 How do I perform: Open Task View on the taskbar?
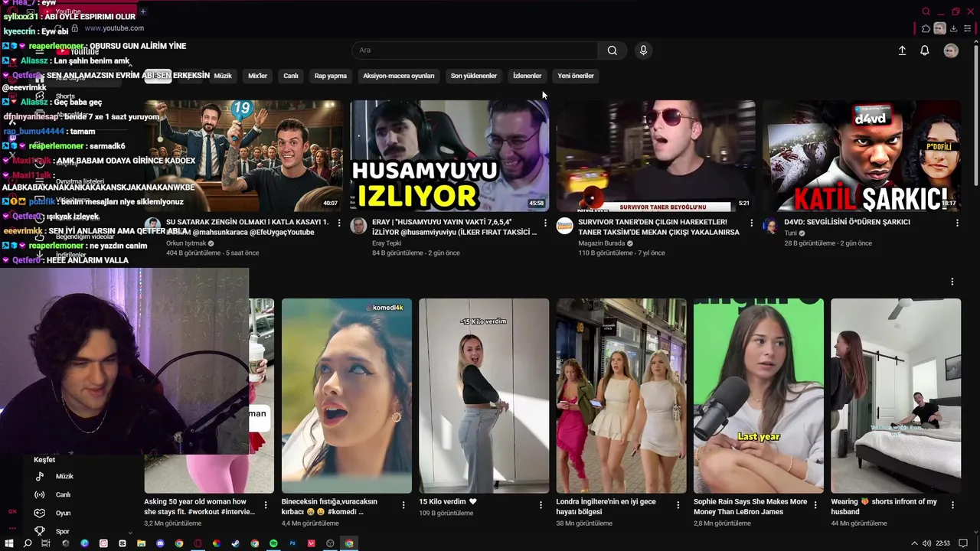pyautogui.click(x=46, y=543)
